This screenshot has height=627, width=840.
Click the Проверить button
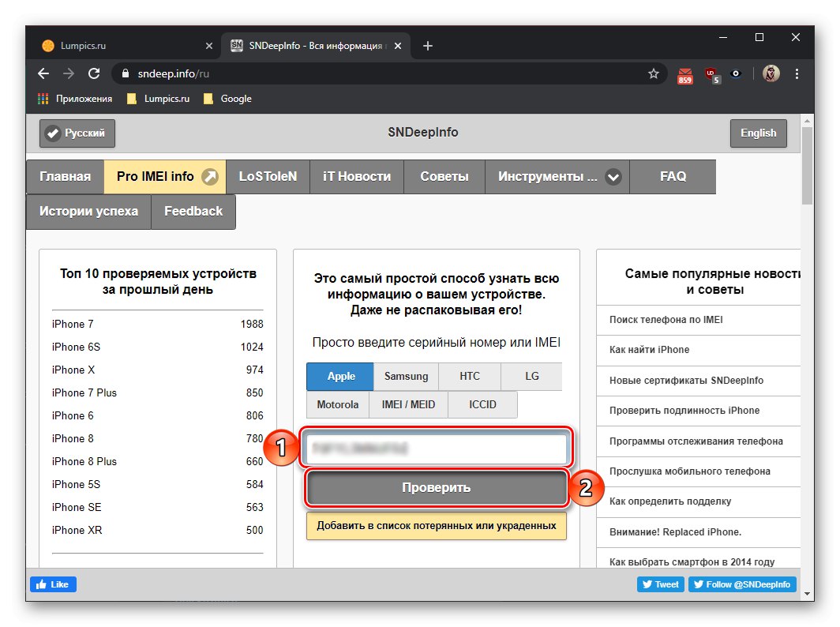437,488
